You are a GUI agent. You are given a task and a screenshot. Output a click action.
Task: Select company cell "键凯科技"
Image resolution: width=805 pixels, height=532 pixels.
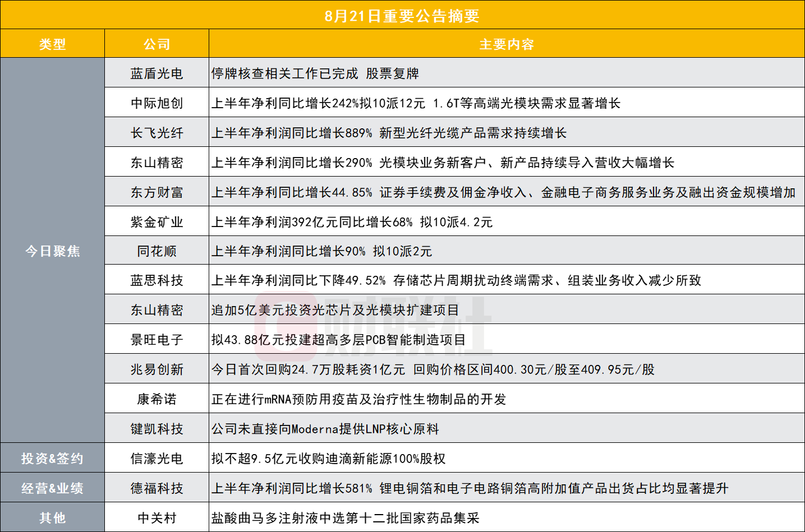157,429
